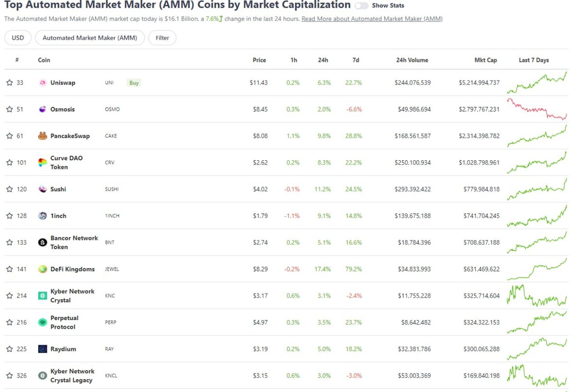Click the JEWEL ticker symbol
Screen dimensions: 583x392
pyautogui.click(x=112, y=269)
